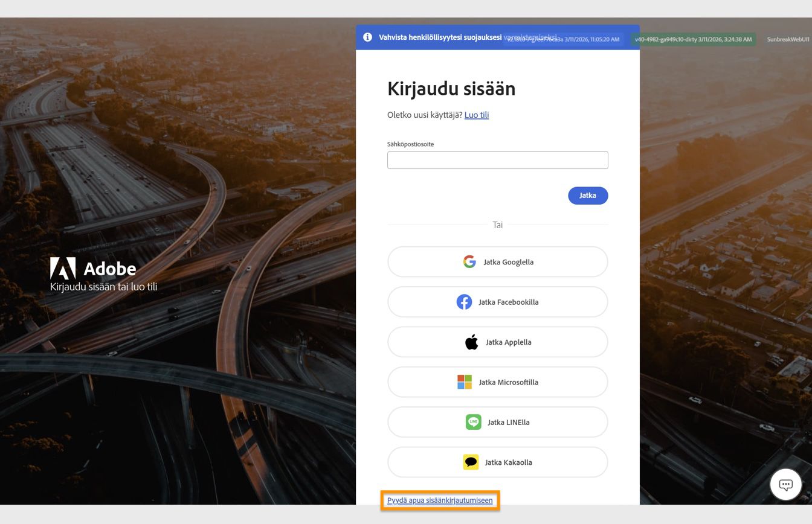
Task: Choose Jatka Kakaolla sign-in option
Action: 497,462
